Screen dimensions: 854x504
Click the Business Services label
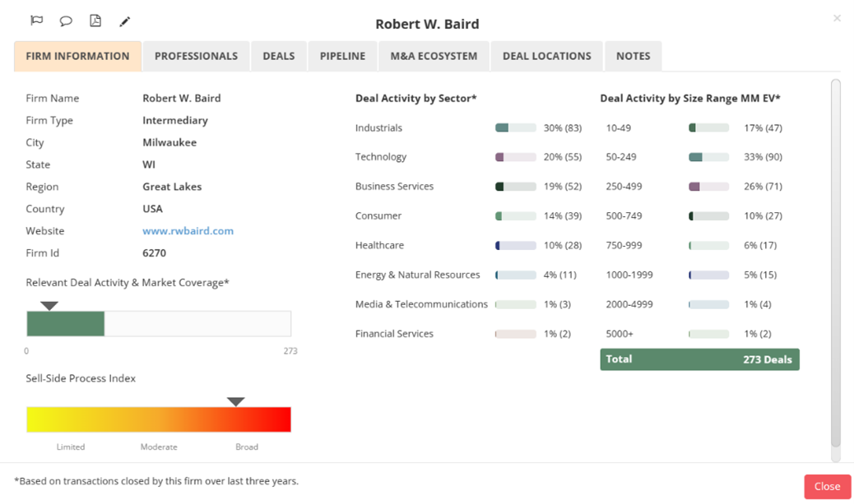(x=394, y=186)
